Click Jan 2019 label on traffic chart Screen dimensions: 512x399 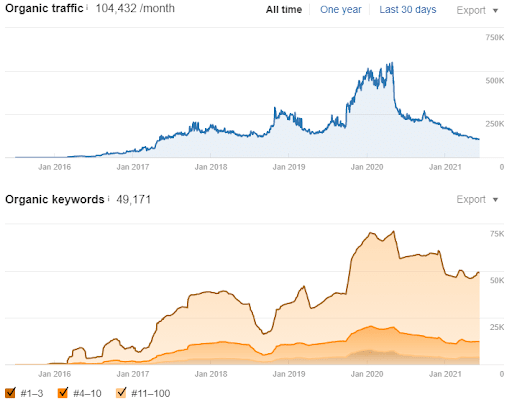289,167
